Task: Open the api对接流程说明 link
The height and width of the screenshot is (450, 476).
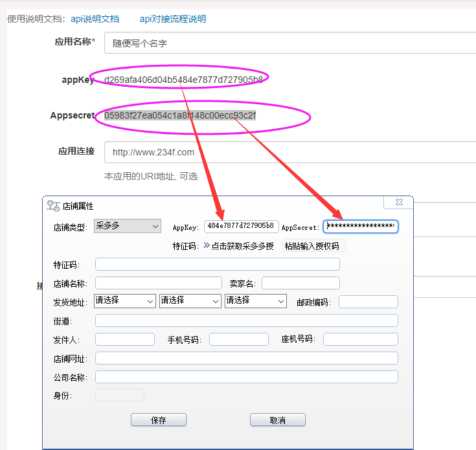Action: click(172, 19)
